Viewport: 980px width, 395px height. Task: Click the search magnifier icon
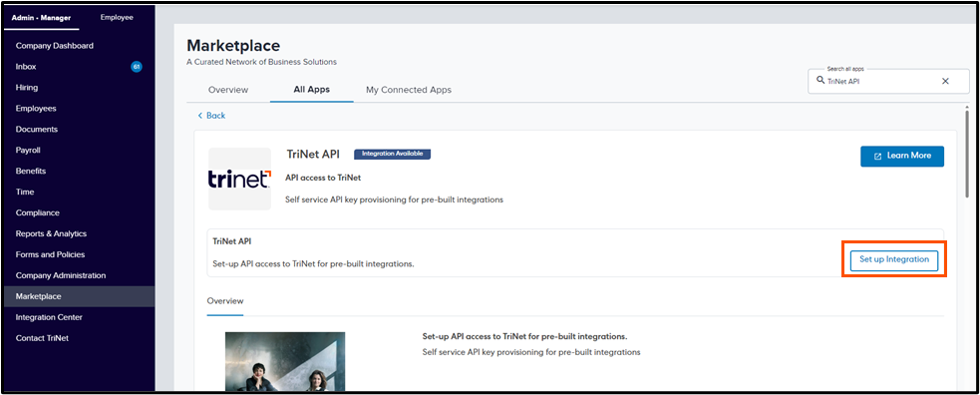[820, 81]
